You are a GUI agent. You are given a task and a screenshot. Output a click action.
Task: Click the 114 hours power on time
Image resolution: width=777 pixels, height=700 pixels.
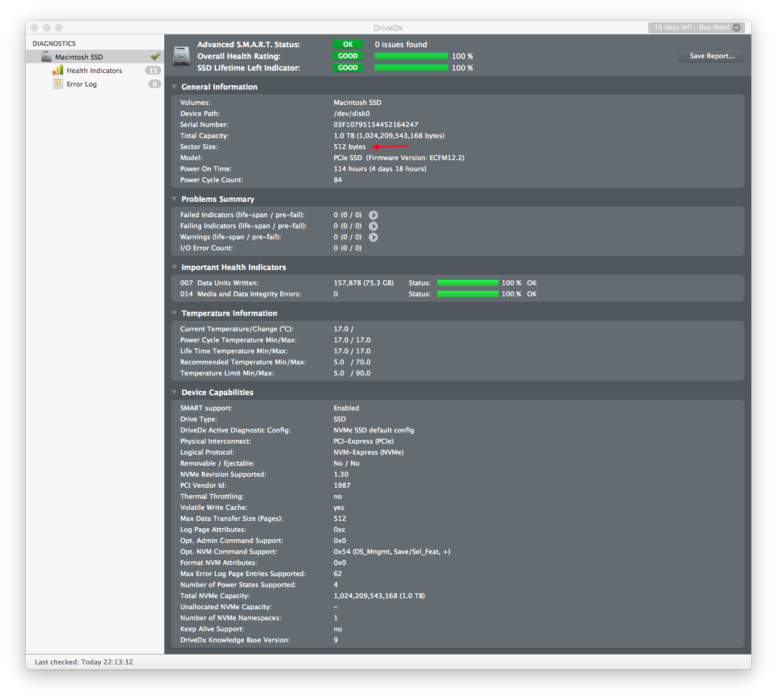(380, 169)
